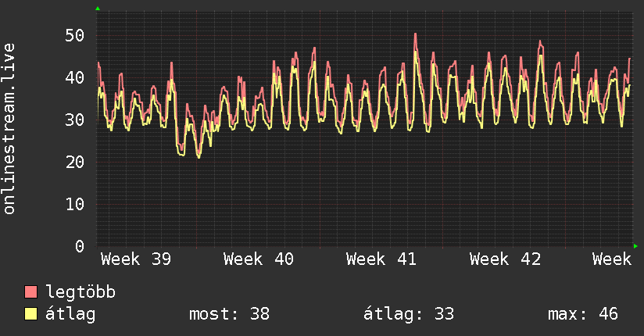
Task: Click the Week 40 axis label
Action: [259, 259]
